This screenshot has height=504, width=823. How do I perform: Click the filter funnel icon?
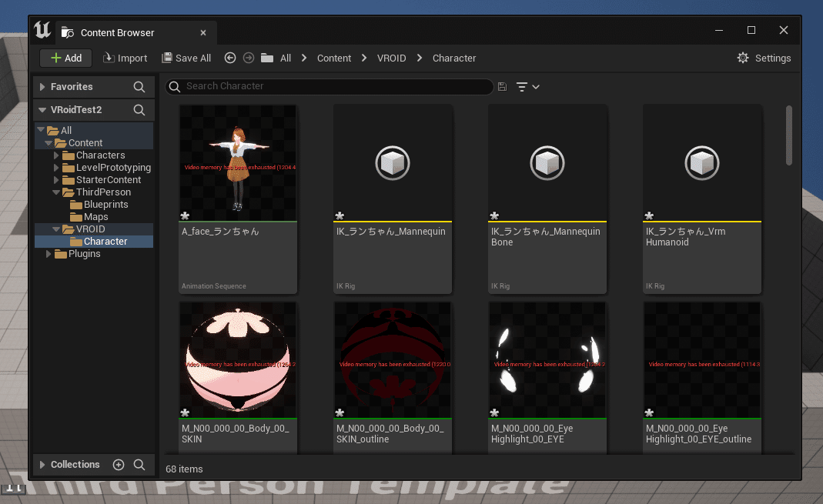tap(520, 87)
